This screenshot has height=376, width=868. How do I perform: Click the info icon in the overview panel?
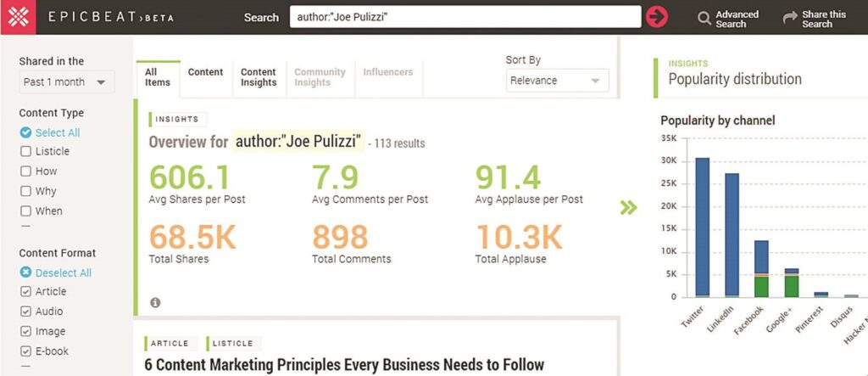coord(156,302)
